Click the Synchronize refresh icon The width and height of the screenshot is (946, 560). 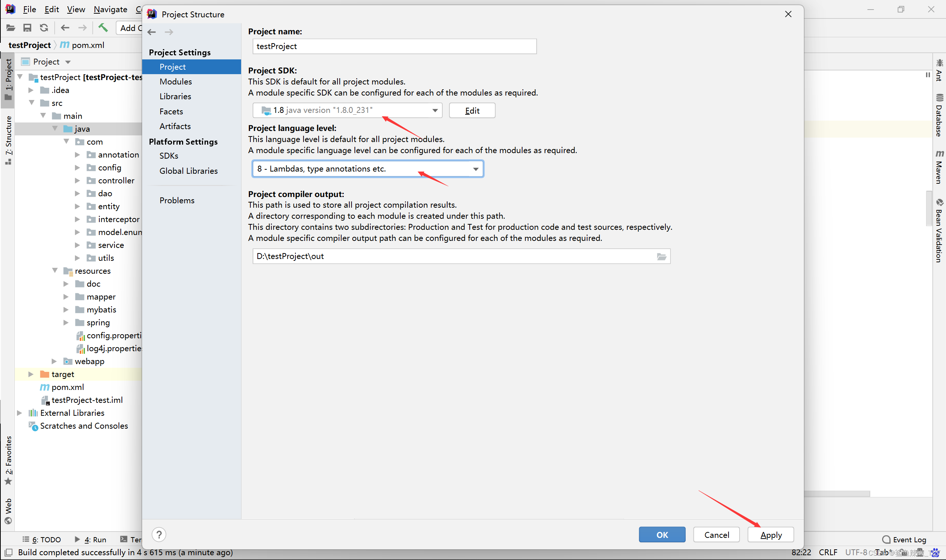point(44,28)
